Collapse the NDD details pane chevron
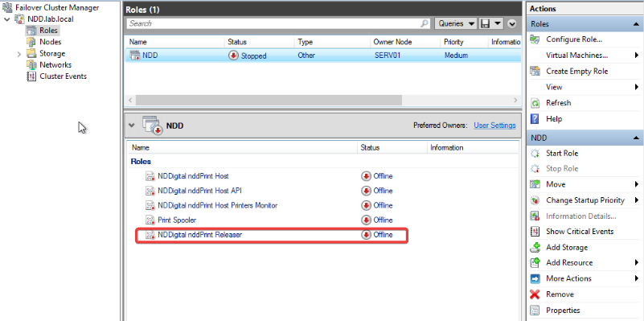644x321 pixels. [x=131, y=126]
